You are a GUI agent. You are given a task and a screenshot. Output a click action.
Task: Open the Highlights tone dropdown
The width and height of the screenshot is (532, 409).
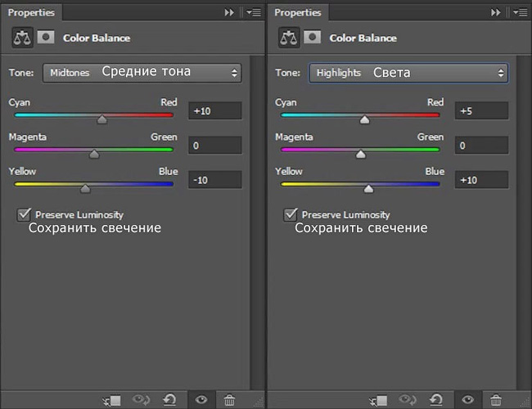click(x=408, y=73)
